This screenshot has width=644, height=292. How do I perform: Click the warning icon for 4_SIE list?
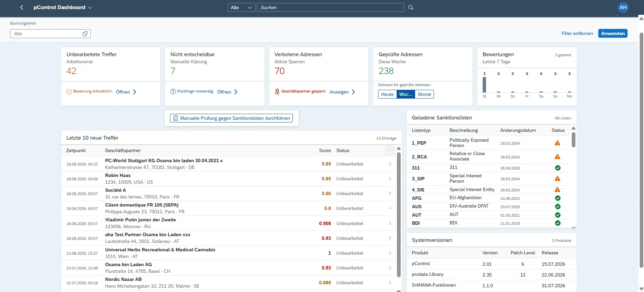coord(557,190)
